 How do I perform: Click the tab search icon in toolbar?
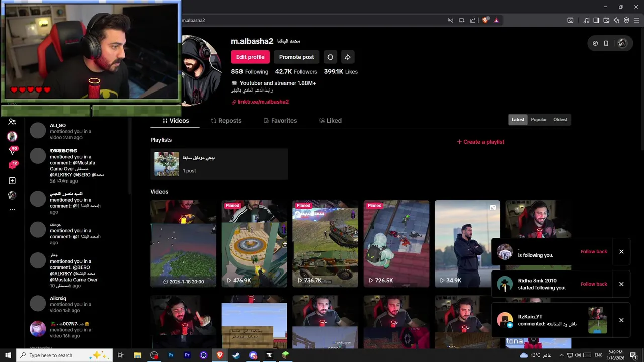(570, 20)
